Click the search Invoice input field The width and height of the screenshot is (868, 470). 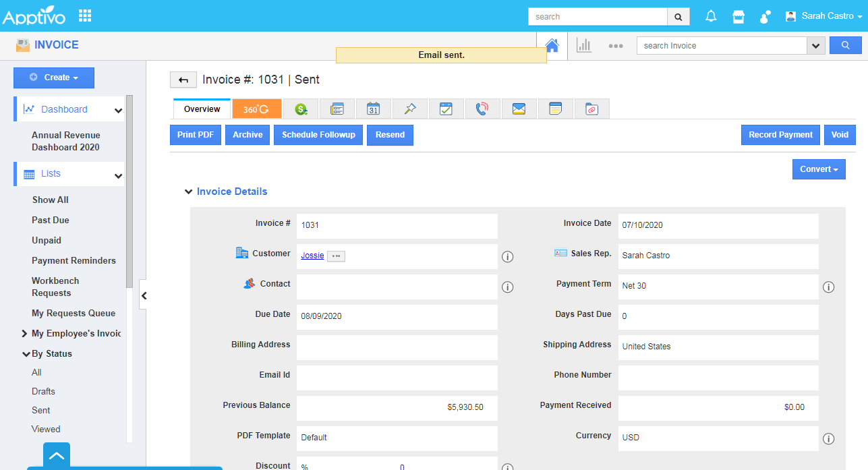(722, 46)
